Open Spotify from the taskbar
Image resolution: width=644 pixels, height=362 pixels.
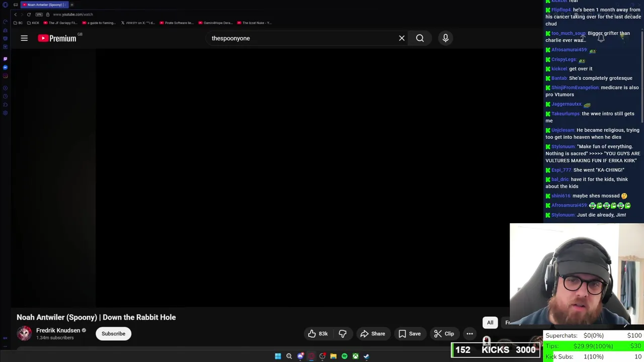point(344,356)
